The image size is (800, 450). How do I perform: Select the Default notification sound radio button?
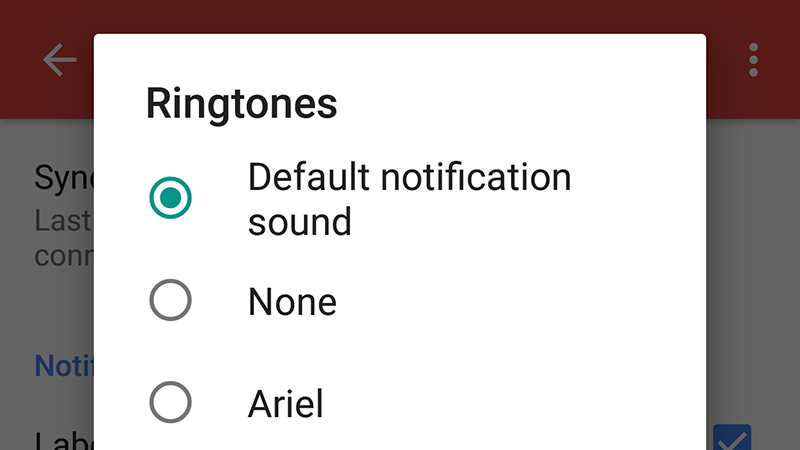[170, 198]
